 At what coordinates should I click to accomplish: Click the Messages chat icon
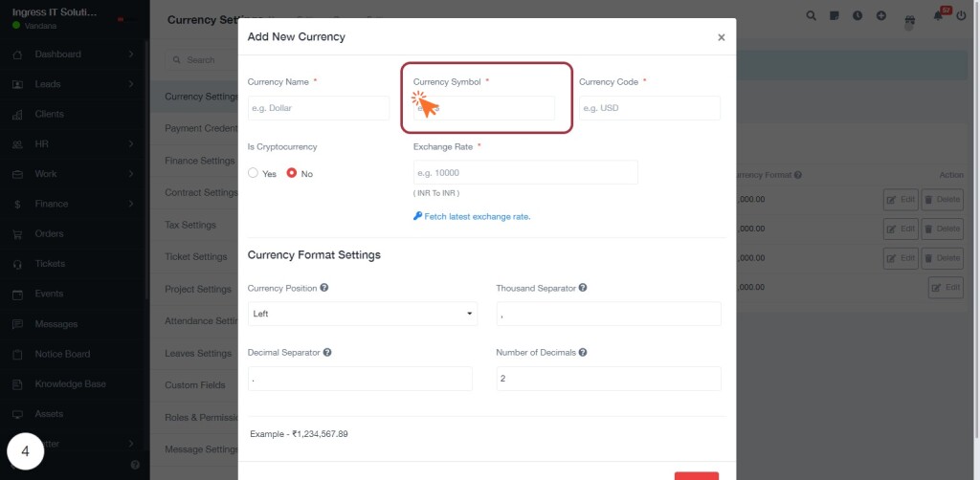17,324
